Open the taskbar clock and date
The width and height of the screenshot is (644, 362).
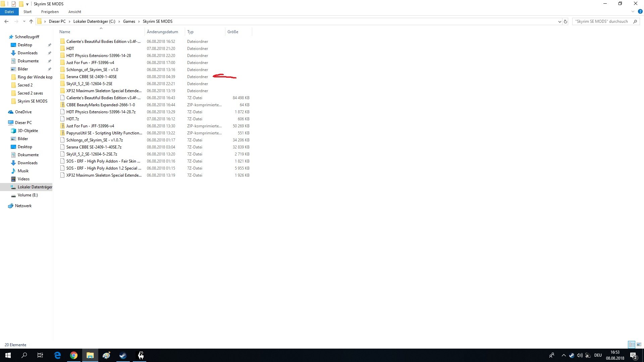[x=615, y=355]
